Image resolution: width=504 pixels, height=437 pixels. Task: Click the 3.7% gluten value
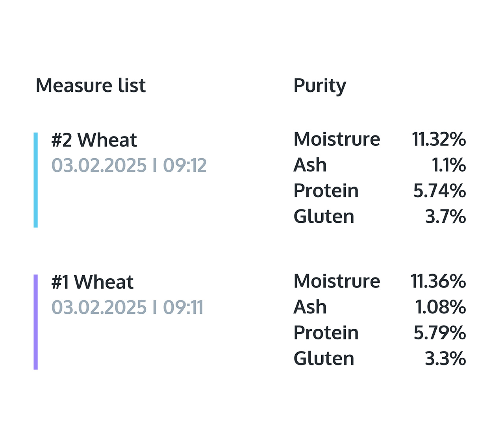[445, 217]
